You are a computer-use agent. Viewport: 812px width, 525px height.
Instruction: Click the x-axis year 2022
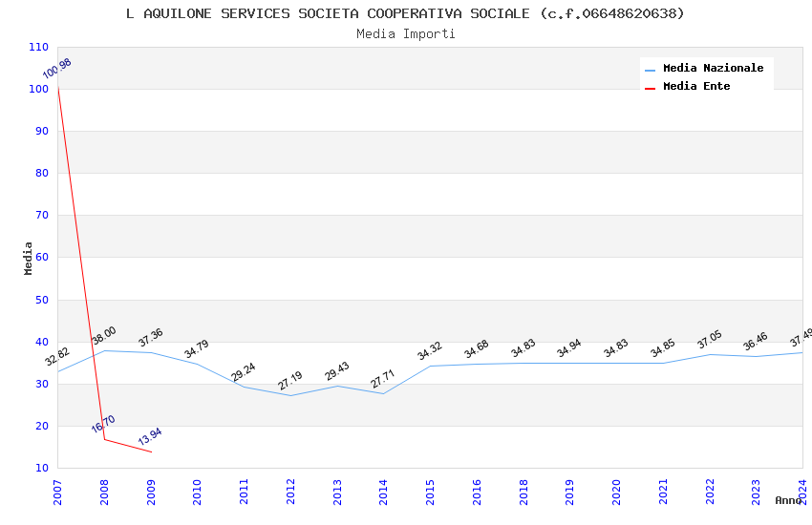pos(710,492)
